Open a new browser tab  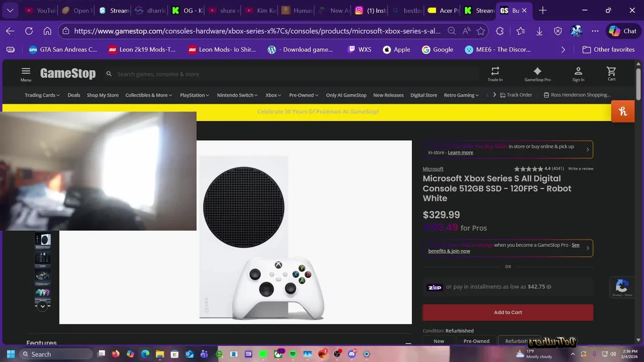(x=542, y=11)
